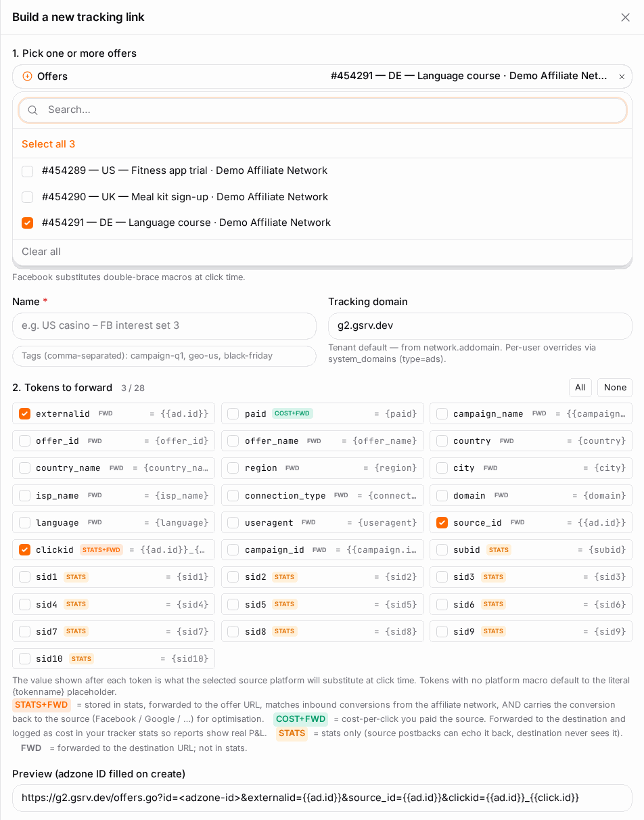Screen dimensions: 644x820
Task: Collapse the Offers dropdown field
Action: click(x=322, y=76)
